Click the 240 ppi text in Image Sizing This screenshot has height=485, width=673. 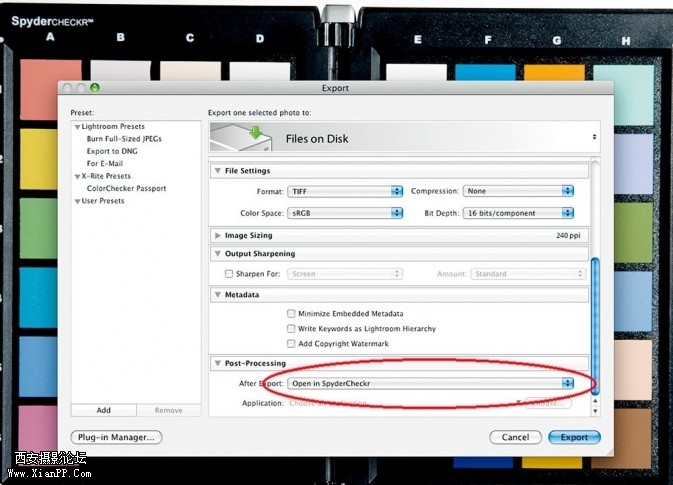pyautogui.click(x=568, y=235)
